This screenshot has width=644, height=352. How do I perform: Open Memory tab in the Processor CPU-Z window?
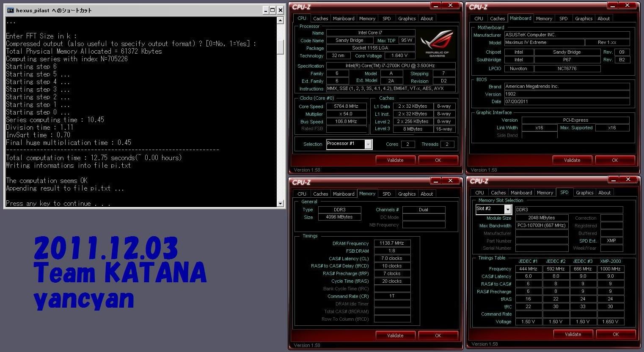pos(367,19)
